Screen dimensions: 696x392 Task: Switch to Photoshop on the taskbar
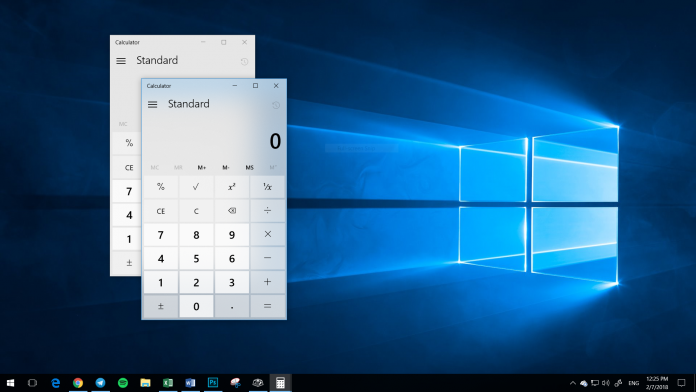(x=213, y=383)
